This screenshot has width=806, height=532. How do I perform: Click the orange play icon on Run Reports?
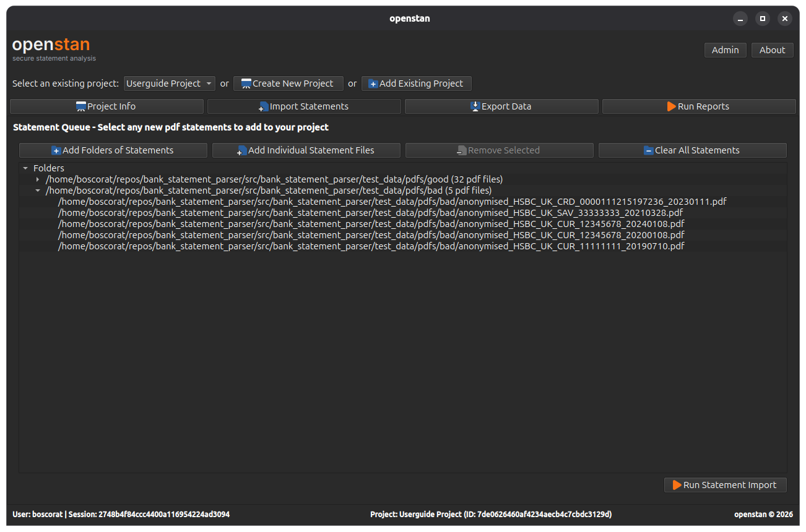[672, 106]
